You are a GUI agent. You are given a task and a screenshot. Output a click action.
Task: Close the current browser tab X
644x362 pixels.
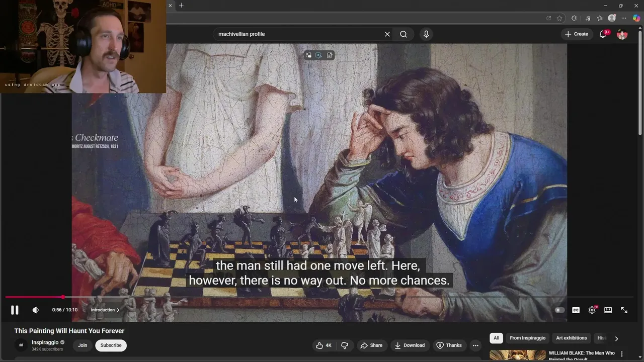pos(170,6)
